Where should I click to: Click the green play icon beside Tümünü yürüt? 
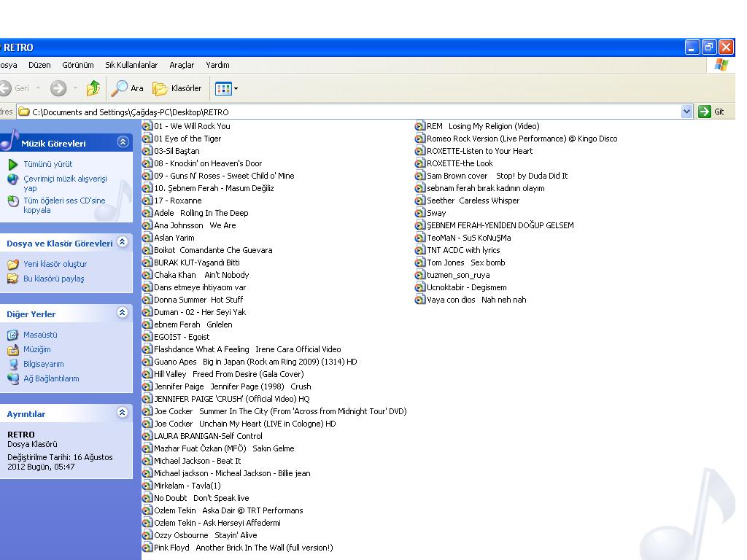[13, 164]
